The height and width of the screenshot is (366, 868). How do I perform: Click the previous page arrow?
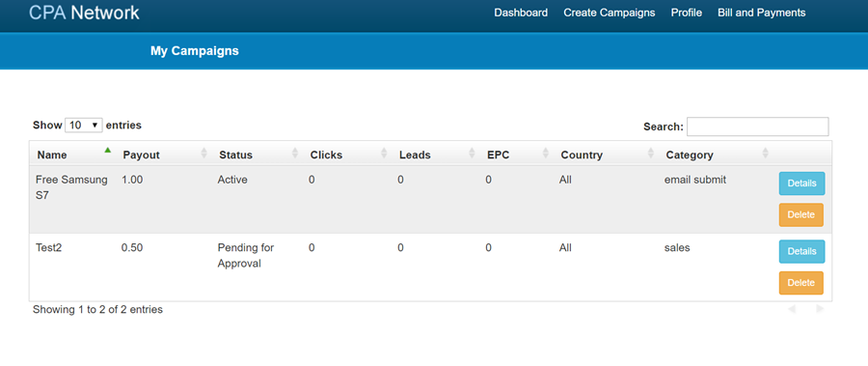click(792, 309)
